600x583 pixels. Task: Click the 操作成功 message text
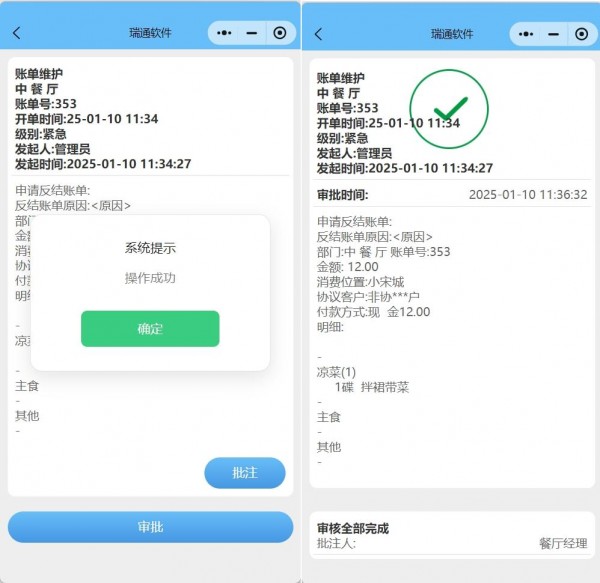[x=150, y=277]
